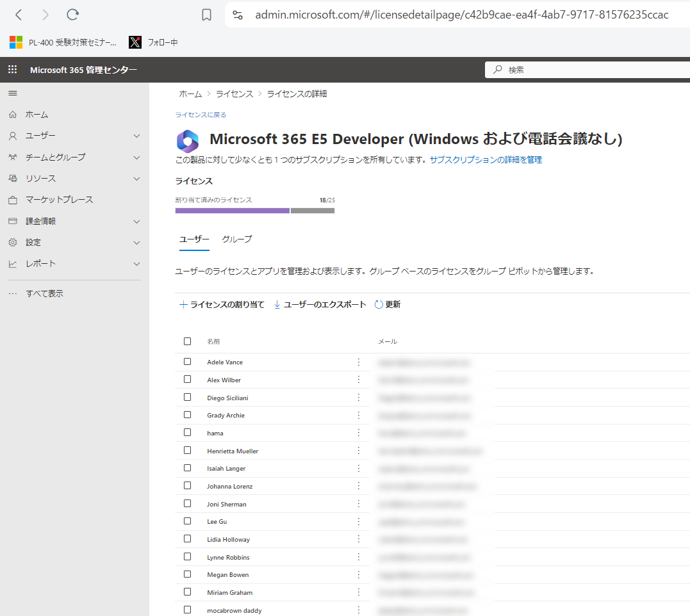The width and height of the screenshot is (690, 616).
Task: Open the フォロー中 X bookmark
Action: coord(154,42)
